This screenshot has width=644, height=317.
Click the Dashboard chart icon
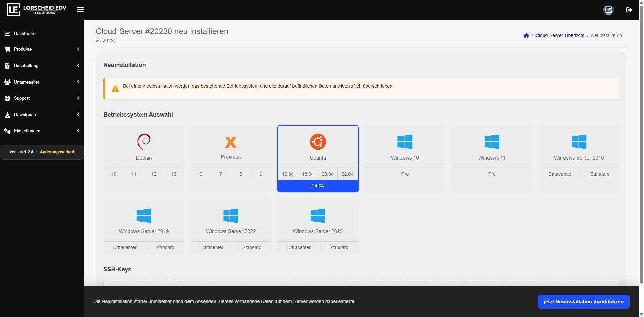7,33
